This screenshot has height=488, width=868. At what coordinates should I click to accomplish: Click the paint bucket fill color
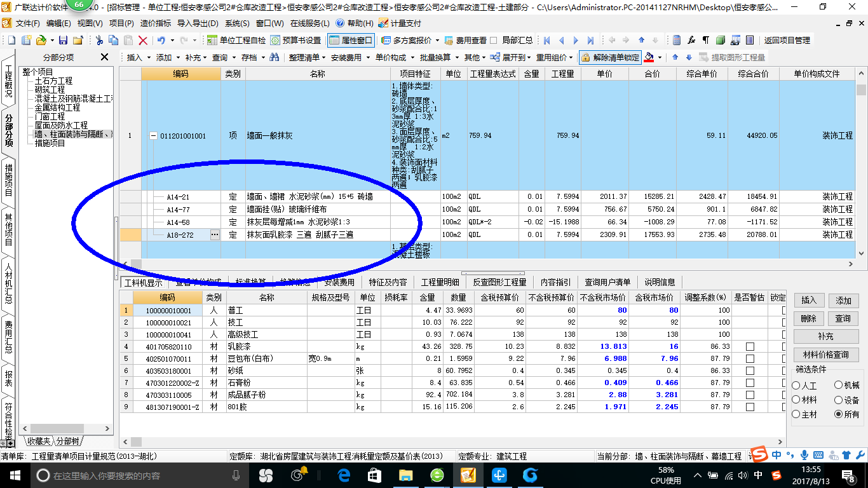click(649, 57)
